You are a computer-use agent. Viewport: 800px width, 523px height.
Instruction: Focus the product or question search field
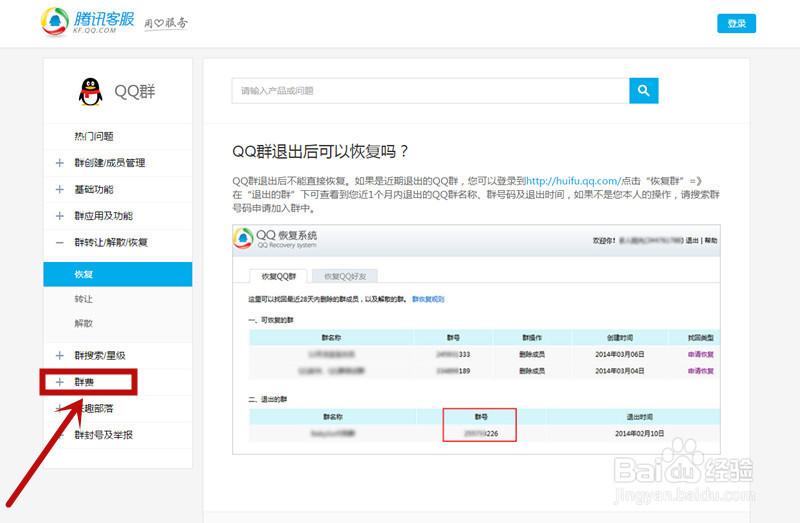point(431,91)
